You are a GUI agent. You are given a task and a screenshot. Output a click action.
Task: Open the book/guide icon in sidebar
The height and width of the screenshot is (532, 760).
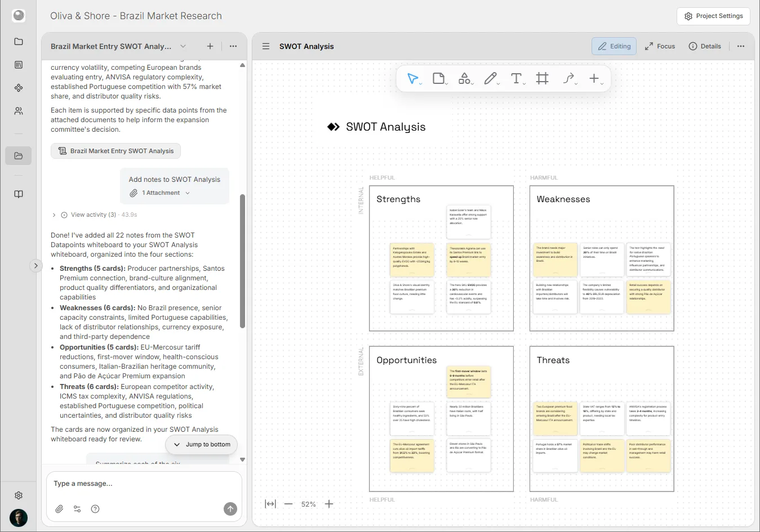[19, 194]
